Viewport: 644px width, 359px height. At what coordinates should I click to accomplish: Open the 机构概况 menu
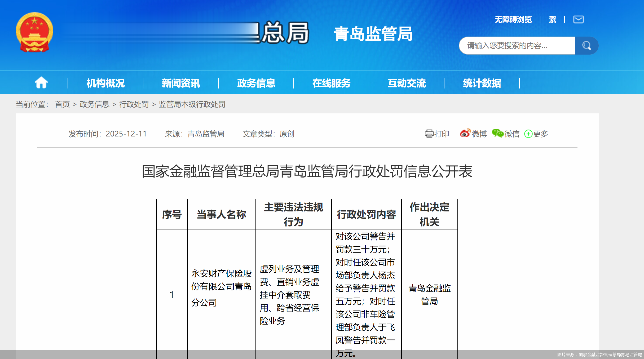click(105, 83)
